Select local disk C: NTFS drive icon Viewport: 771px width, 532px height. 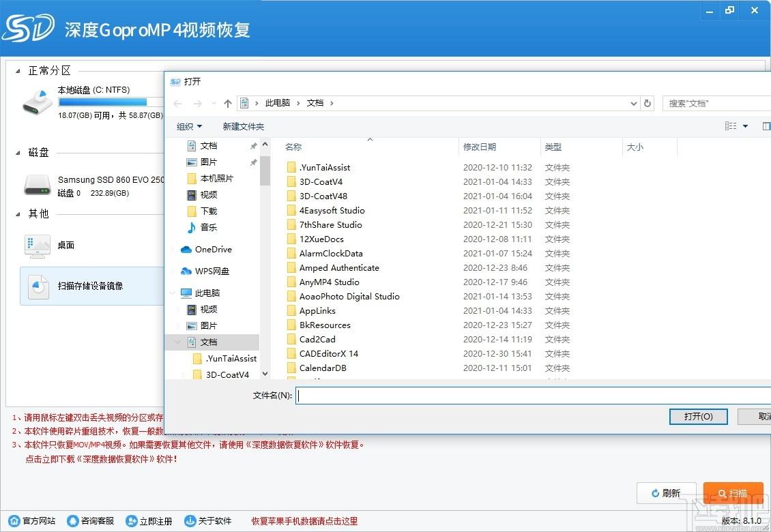coord(38,102)
